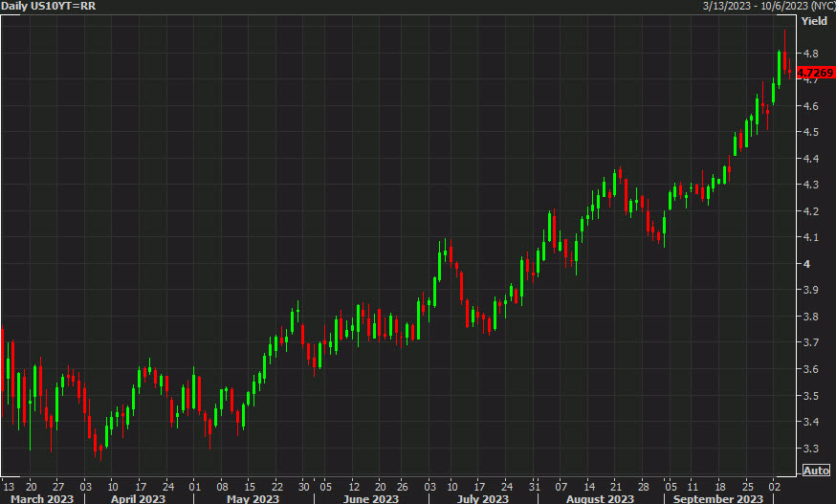Image resolution: width=836 pixels, height=504 pixels.
Task: Click the tall green candle near 4.8
Action: coord(780,69)
